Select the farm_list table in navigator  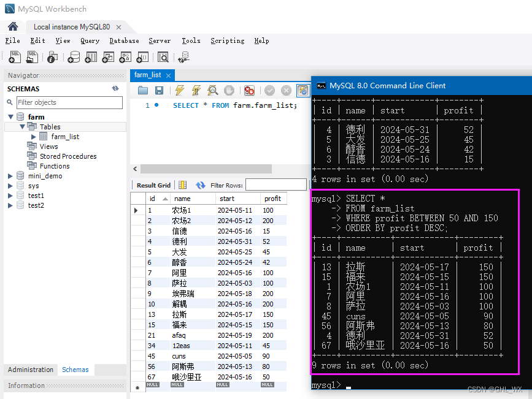tap(65, 137)
